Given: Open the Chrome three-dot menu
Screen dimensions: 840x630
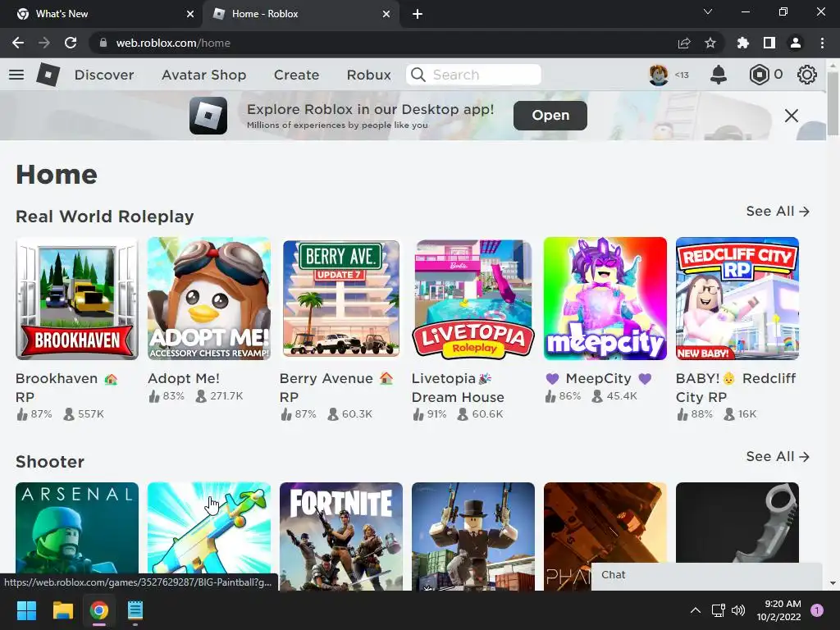Looking at the screenshot, I should (822, 43).
